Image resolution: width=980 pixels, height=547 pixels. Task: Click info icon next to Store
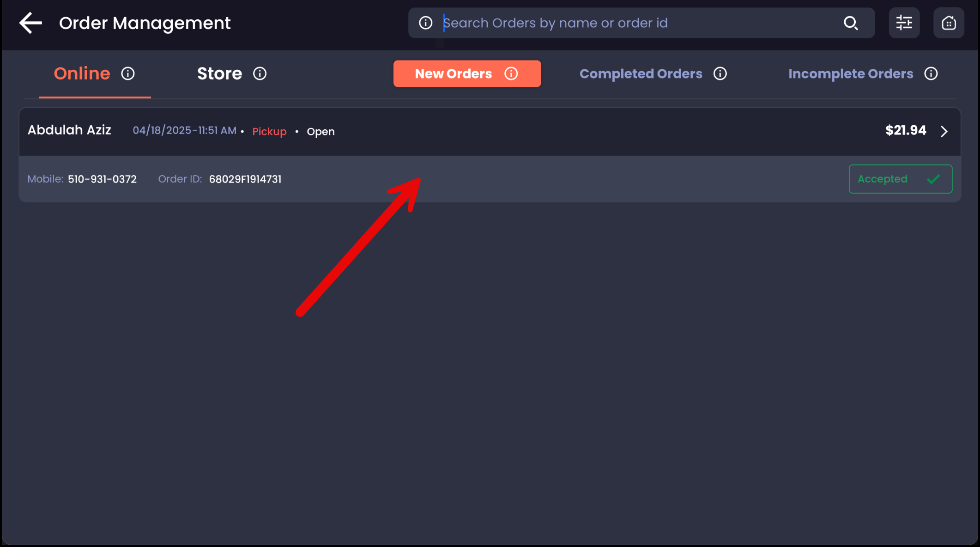click(260, 74)
